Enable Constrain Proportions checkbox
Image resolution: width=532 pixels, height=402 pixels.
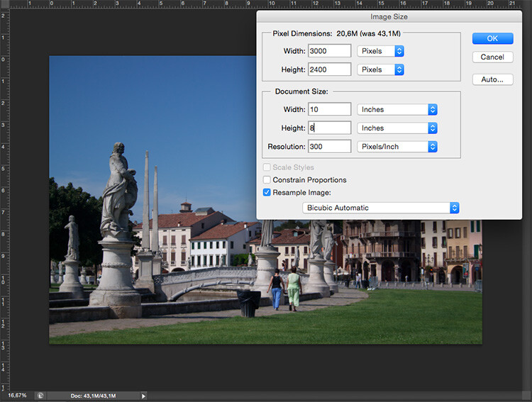(267, 180)
